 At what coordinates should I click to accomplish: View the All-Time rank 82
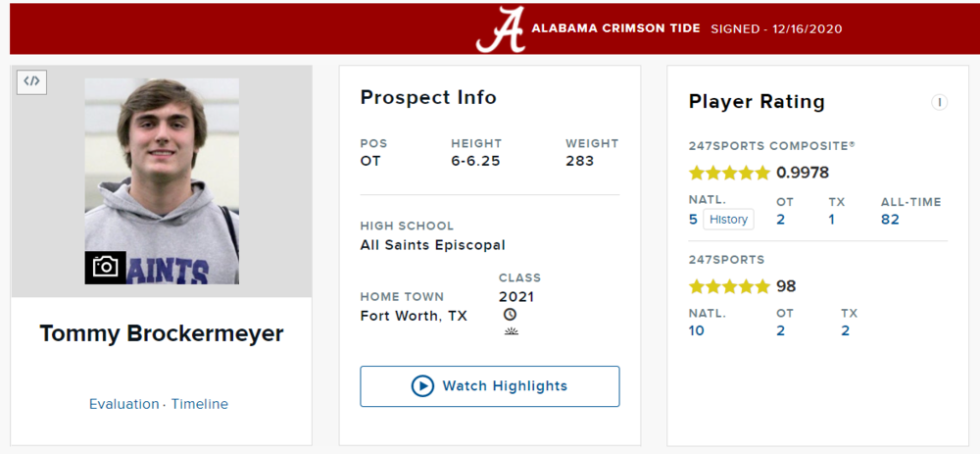[x=890, y=220]
